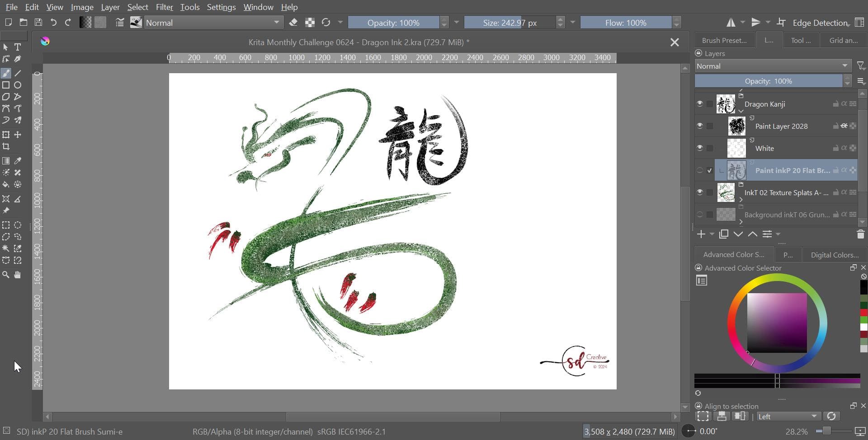Select the Fill bucket tool
This screenshot has height=440, width=868.
6,184
